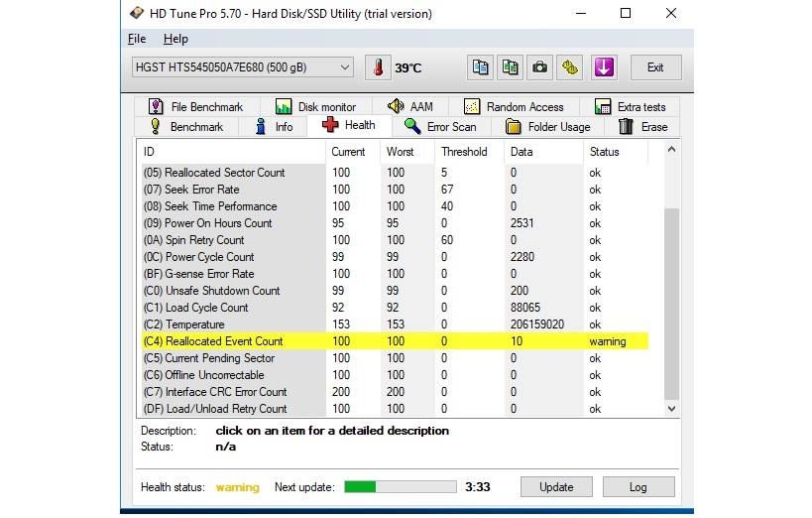Switch to the Random Access tab
Screen dimensions: 812x518
tap(514, 107)
